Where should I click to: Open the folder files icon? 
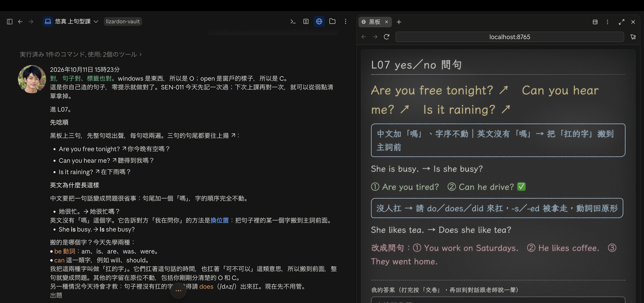332,22
